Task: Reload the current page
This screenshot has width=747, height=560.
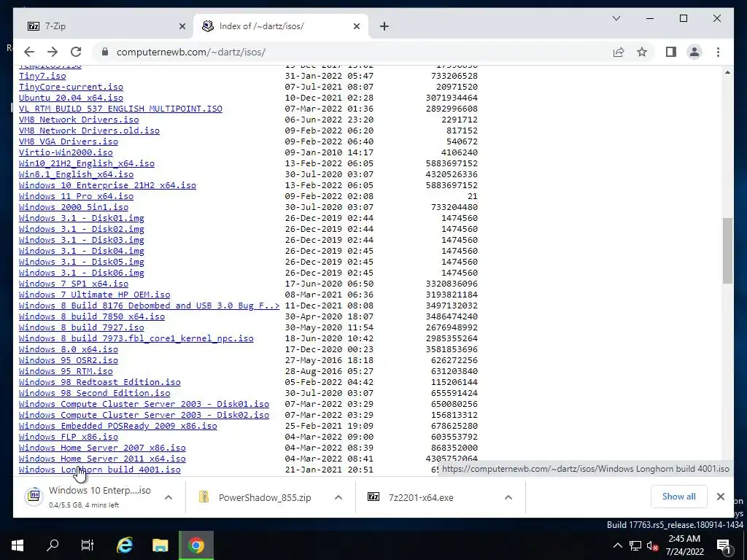Action: pos(76,52)
